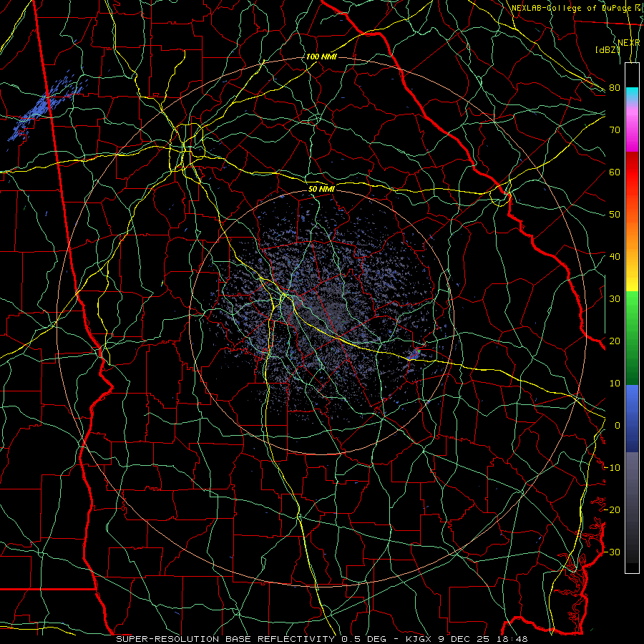Click the "KJGX" station identifier in caption
This screenshot has height=644, width=644.
(x=419, y=639)
